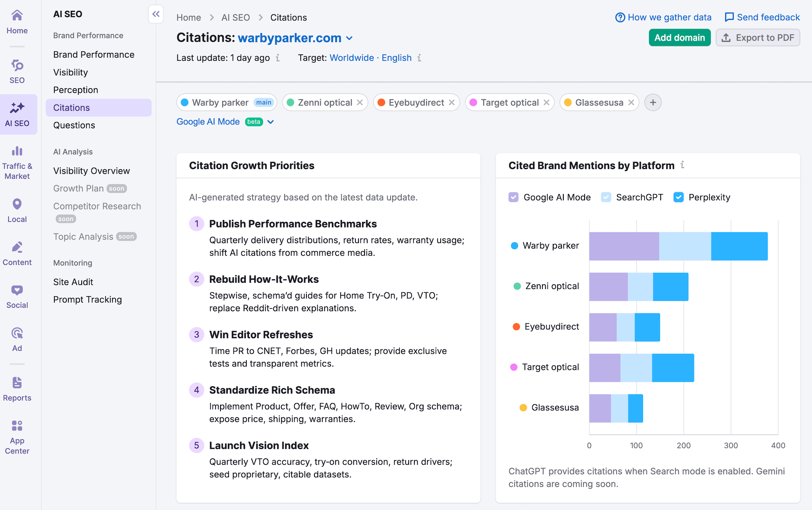
Task: Remove Glassesusa competitor chip
Action: (x=631, y=103)
